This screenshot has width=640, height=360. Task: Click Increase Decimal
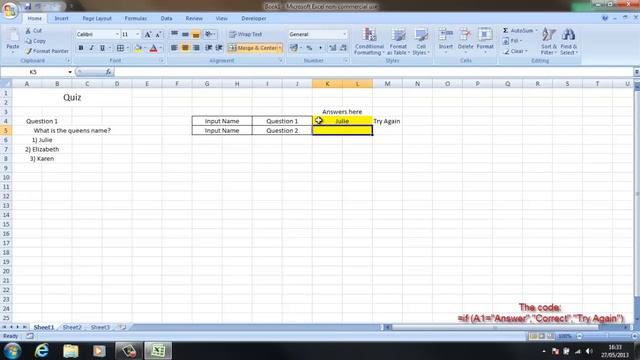coord(333,48)
